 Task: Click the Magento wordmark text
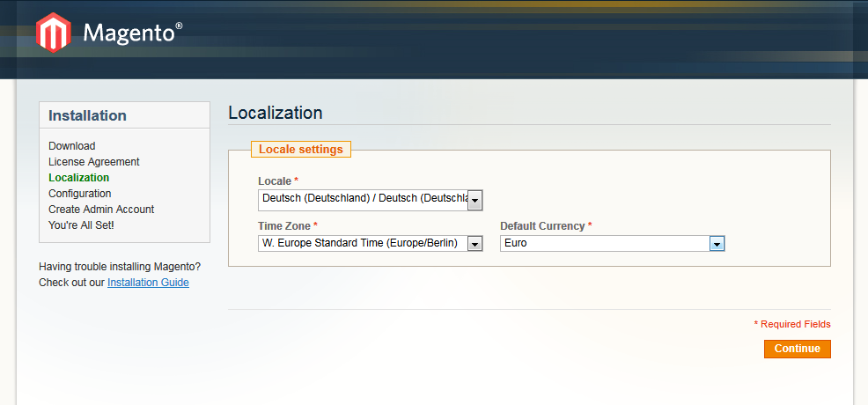[x=133, y=33]
